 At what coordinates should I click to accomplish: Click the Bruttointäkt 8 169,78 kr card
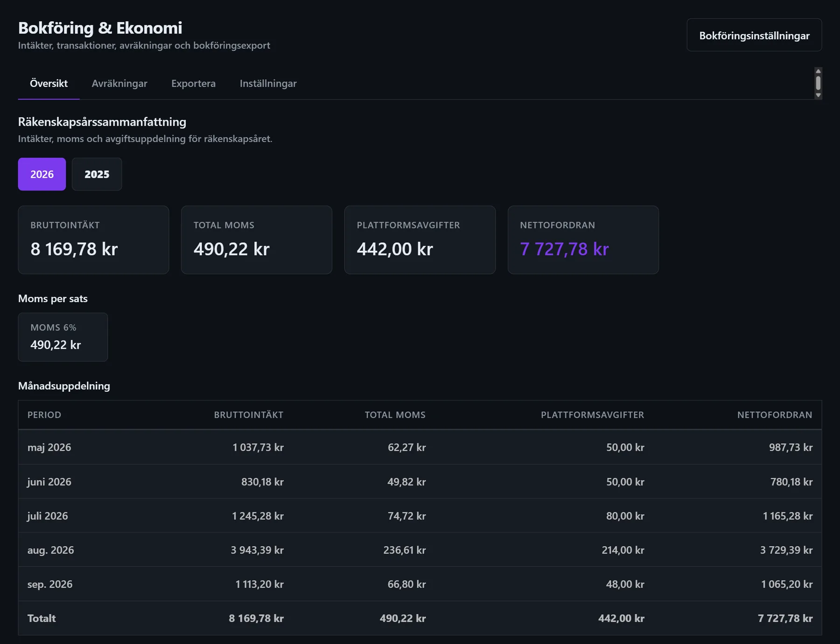pos(93,240)
